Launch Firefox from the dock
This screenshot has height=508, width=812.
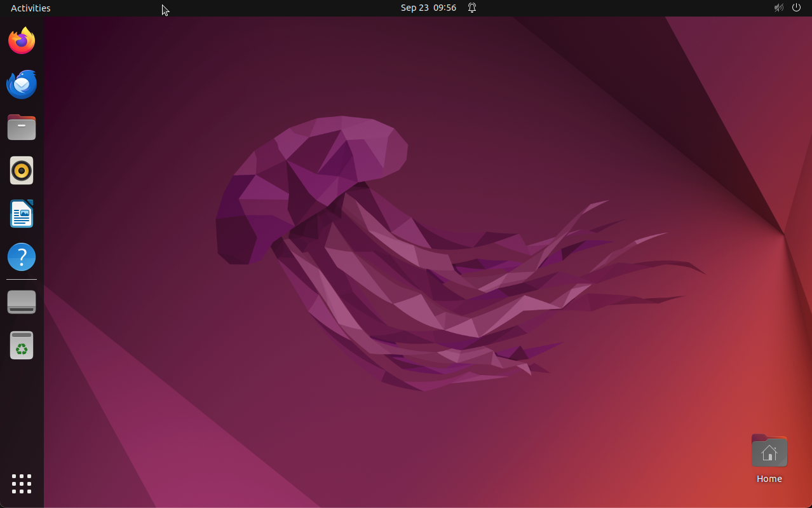tap(21, 40)
